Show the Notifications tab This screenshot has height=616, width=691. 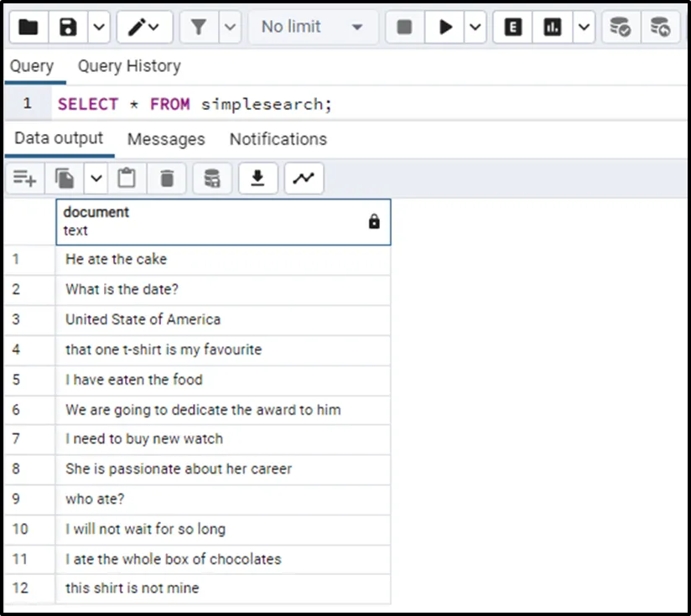pos(278,139)
